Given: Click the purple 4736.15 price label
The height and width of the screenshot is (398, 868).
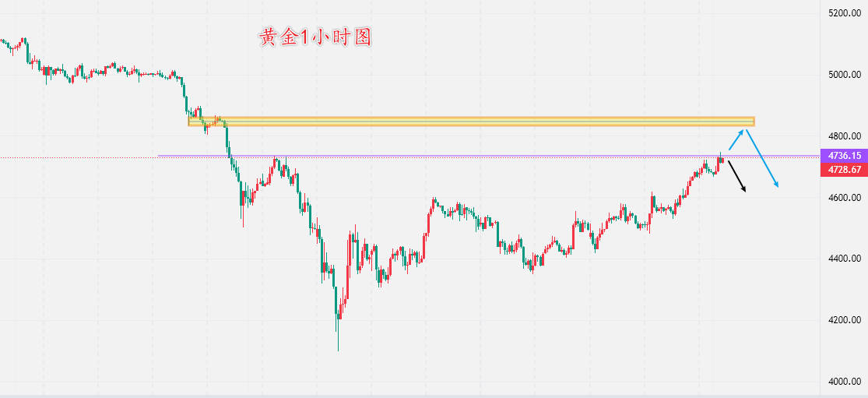Looking at the screenshot, I should point(844,157).
